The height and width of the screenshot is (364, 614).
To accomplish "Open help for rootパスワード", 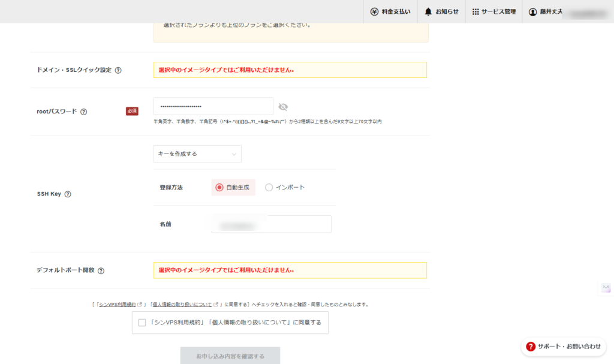I will pyautogui.click(x=85, y=111).
